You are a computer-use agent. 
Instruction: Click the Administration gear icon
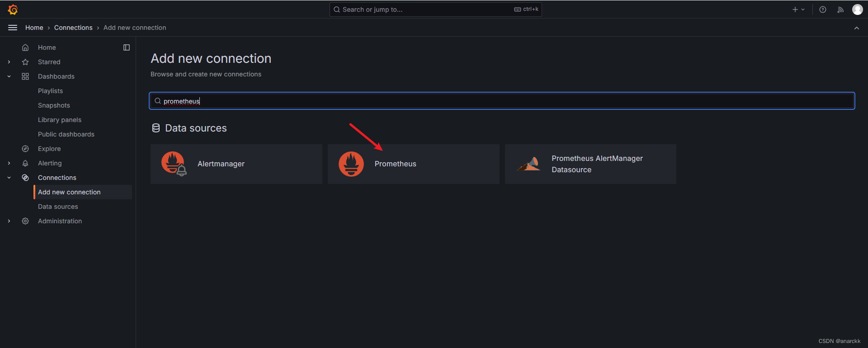[25, 221]
